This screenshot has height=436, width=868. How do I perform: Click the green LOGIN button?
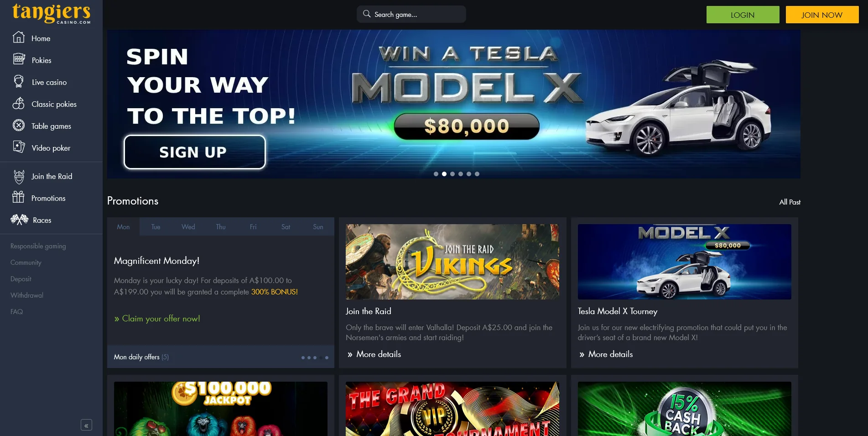click(743, 15)
